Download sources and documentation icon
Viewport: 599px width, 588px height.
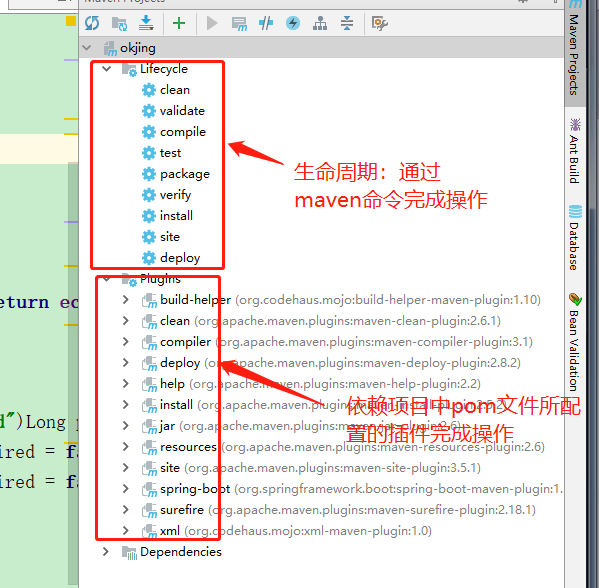coord(146,23)
